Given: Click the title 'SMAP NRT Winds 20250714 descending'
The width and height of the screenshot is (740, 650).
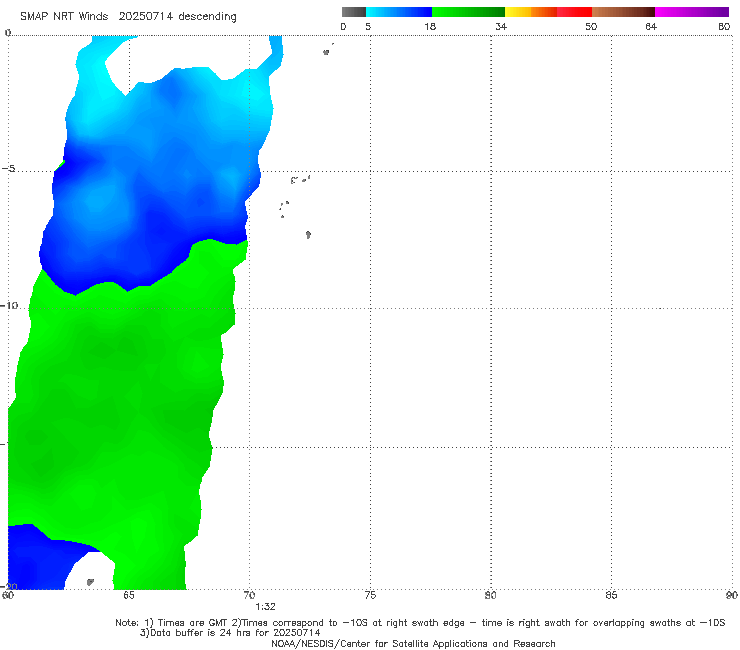Looking at the screenshot, I should point(128,17).
